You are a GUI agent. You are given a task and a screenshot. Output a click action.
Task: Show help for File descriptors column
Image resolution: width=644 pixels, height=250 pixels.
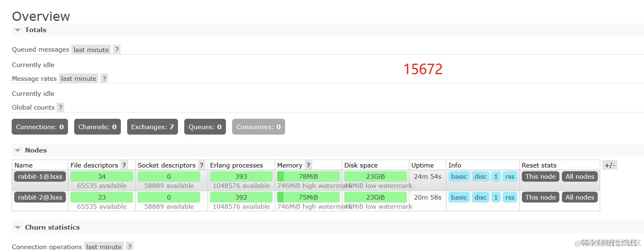pyautogui.click(x=124, y=165)
